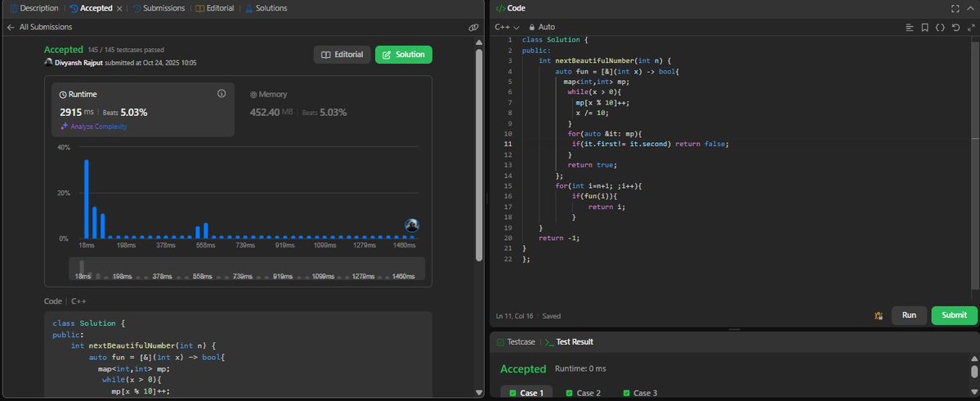
Task: Click the '145 / 145 testcases passed' text
Action: click(x=126, y=50)
